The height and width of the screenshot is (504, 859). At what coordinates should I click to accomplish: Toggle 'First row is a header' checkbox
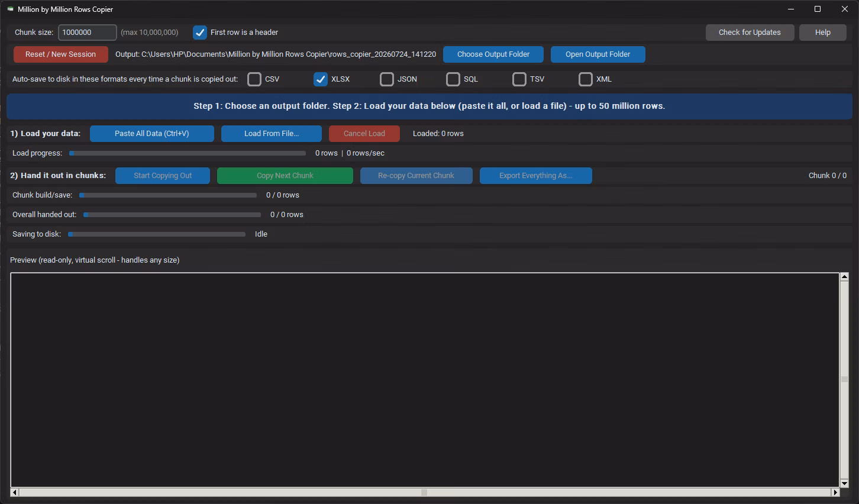(200, 33)
